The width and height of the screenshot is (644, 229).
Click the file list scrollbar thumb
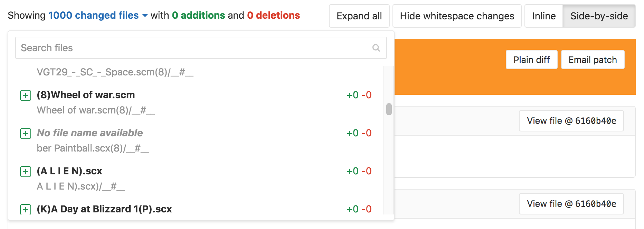389,109
